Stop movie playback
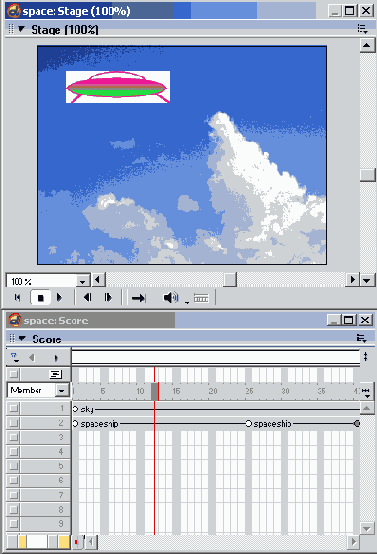Viewport: 377px width, 554px height. [x=40, y=298]
